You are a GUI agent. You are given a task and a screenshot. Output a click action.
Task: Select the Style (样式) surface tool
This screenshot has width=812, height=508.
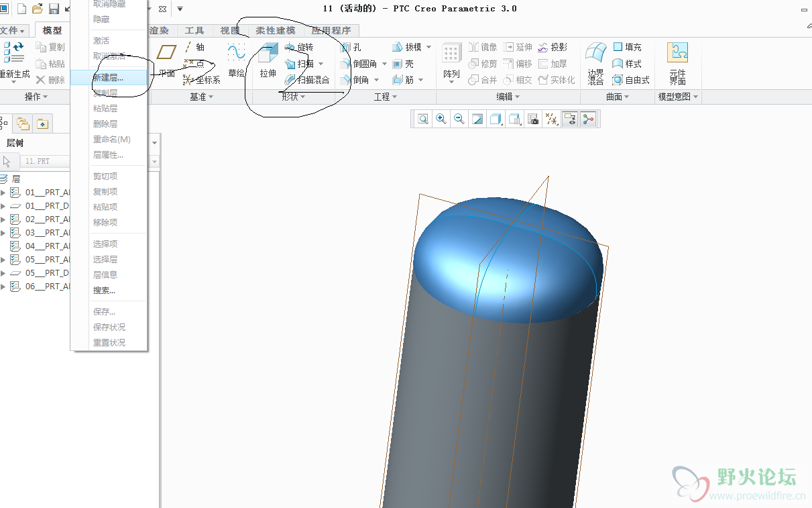tap(628, 64)
